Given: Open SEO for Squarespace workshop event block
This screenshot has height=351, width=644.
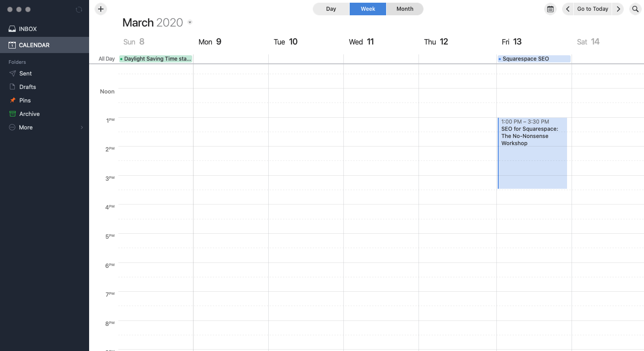Looking at the screenshot, I should [532, 153].
